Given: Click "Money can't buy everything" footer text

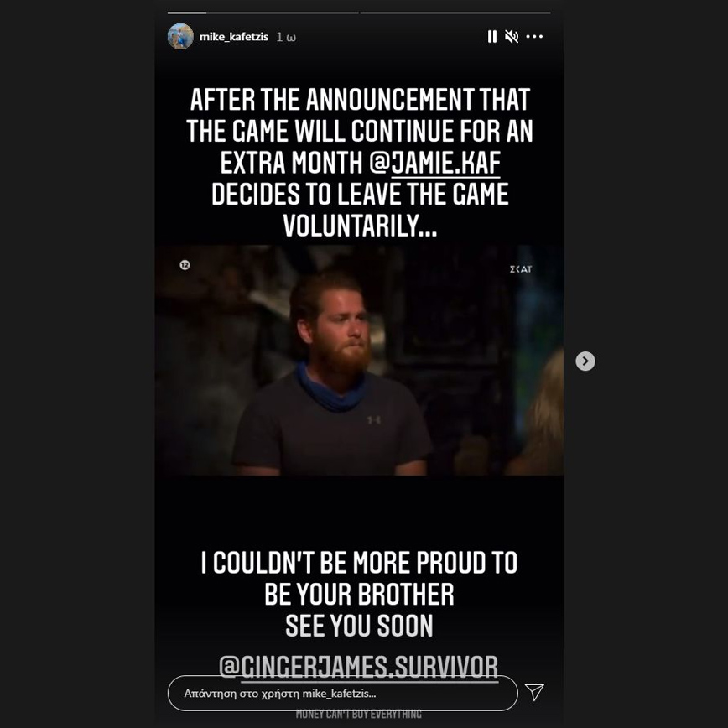Looking at the screenshot, I should pos(358,714).
